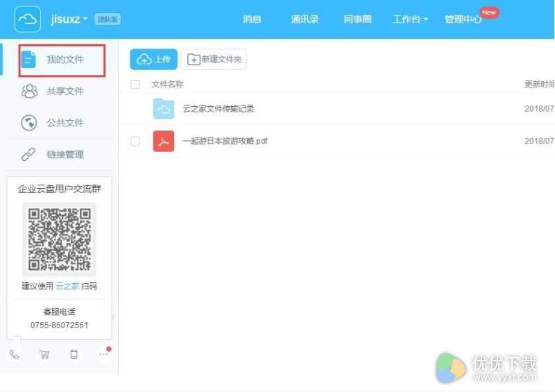The height and width of the screenshot is (392, 555).
Task: Click the globe icon next to 公共文件
Action: point(29,123)
